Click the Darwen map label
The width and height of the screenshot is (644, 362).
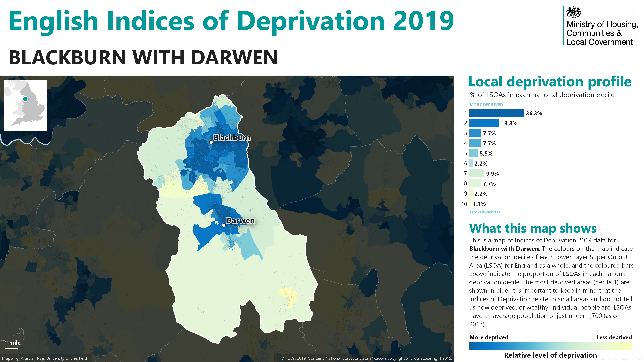[240, 221]
